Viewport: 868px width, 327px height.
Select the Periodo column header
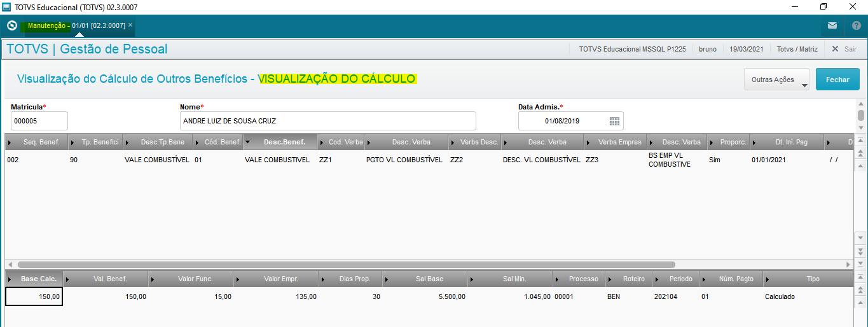point(676,279)
